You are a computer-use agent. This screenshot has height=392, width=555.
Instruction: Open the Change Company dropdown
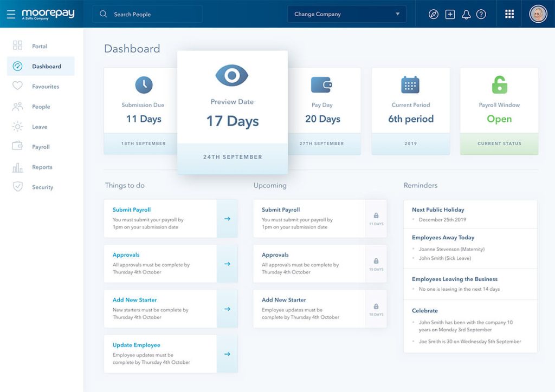[347, 14]
